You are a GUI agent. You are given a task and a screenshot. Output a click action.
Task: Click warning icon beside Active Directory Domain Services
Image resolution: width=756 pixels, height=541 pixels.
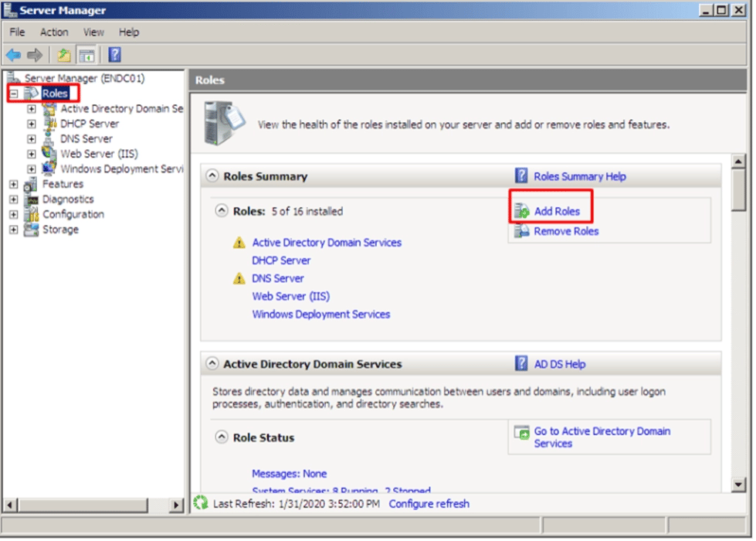pos(239,242)
